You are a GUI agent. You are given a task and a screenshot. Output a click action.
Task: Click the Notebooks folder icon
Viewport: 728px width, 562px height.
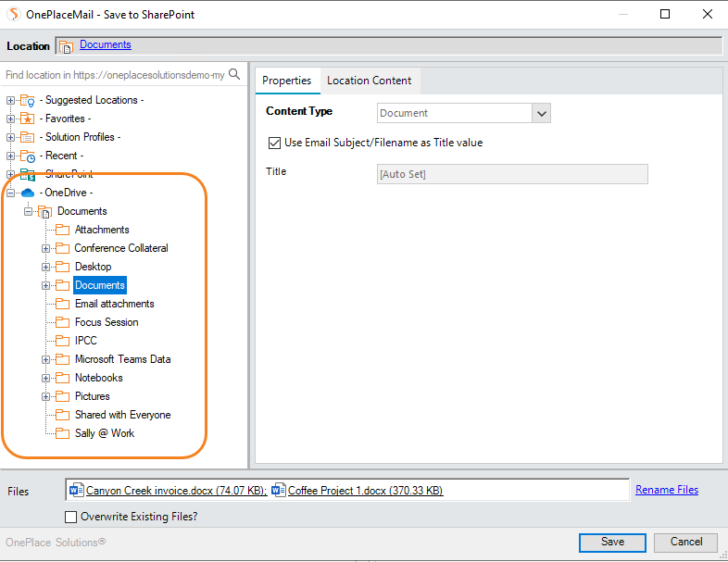coord(63,378)
